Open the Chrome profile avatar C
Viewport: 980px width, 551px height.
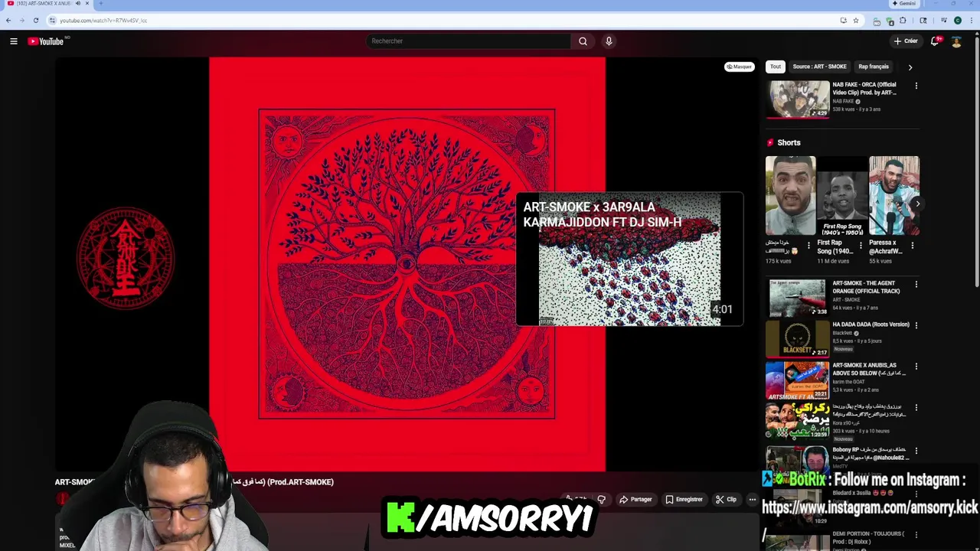tap(958, 21)
